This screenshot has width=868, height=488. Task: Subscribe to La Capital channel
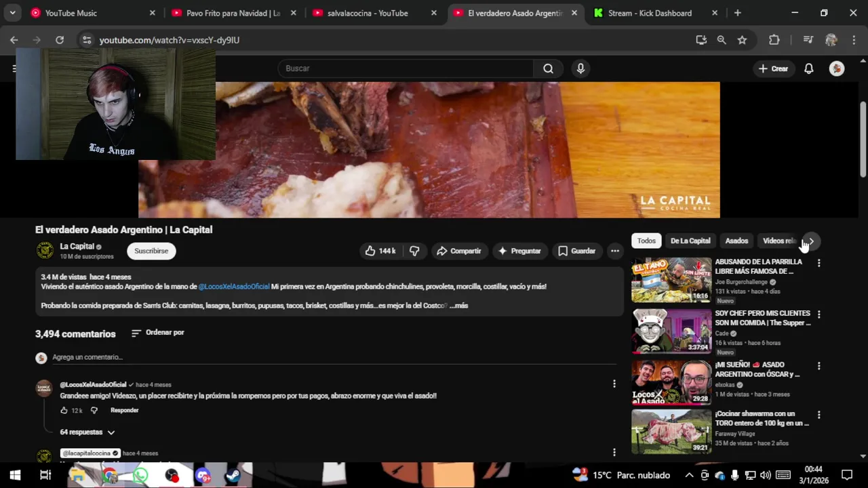pyautogui.click(x=151, y=251)
